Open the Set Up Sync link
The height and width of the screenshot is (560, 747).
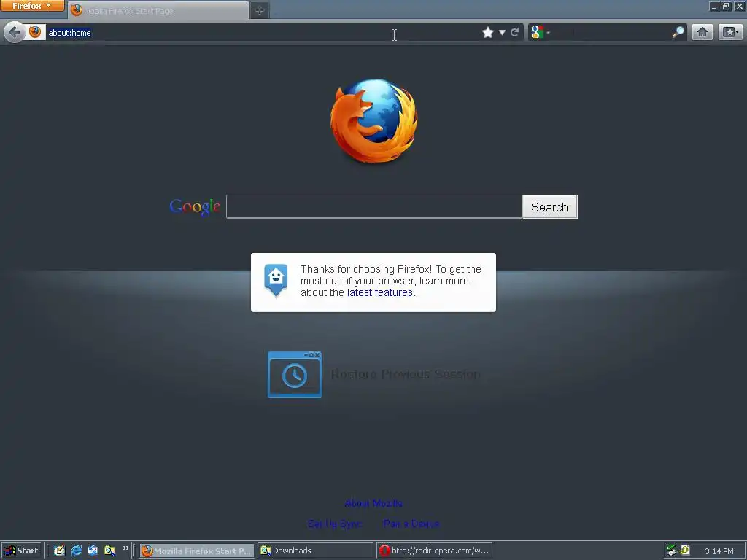point(334,524)
